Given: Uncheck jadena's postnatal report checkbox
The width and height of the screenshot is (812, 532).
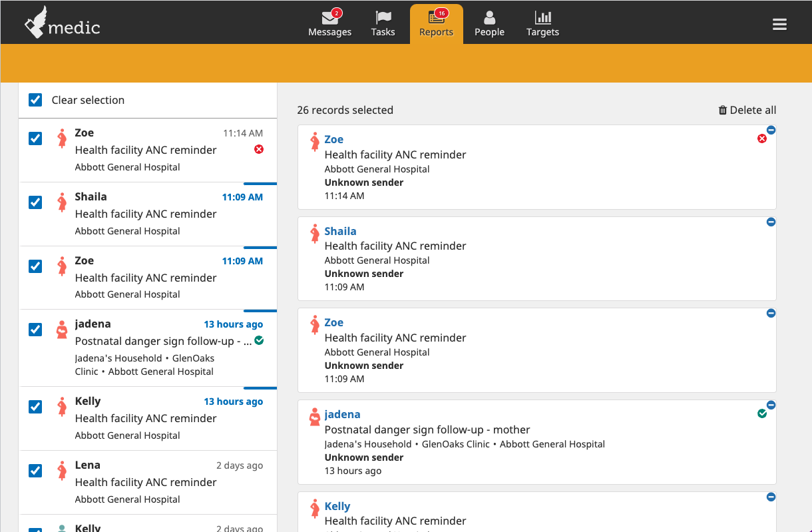Looking at the screenshot, I should [x=35, y=330].
